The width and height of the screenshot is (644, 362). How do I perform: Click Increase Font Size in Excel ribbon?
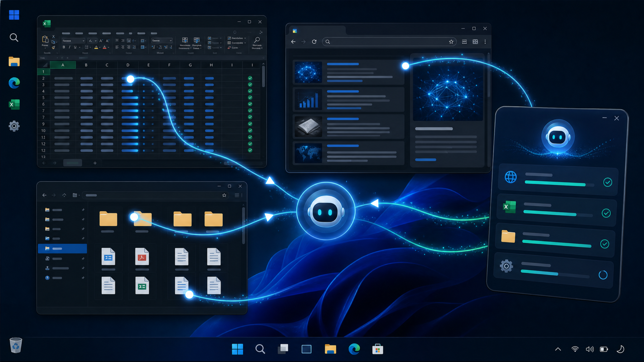[x=101, y=41]
